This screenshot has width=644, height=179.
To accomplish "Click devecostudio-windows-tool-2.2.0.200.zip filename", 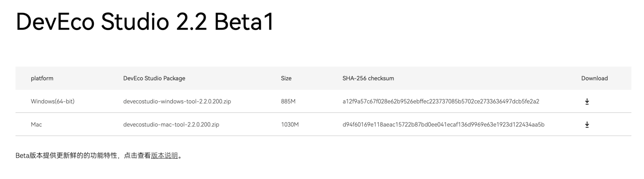I will (177, 101).
